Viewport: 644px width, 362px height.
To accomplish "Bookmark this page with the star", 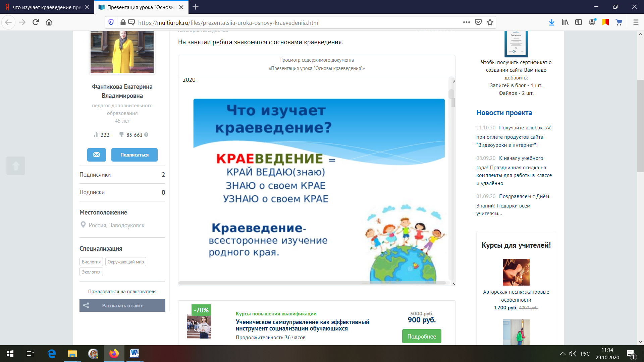I will (x=490, y=22).
